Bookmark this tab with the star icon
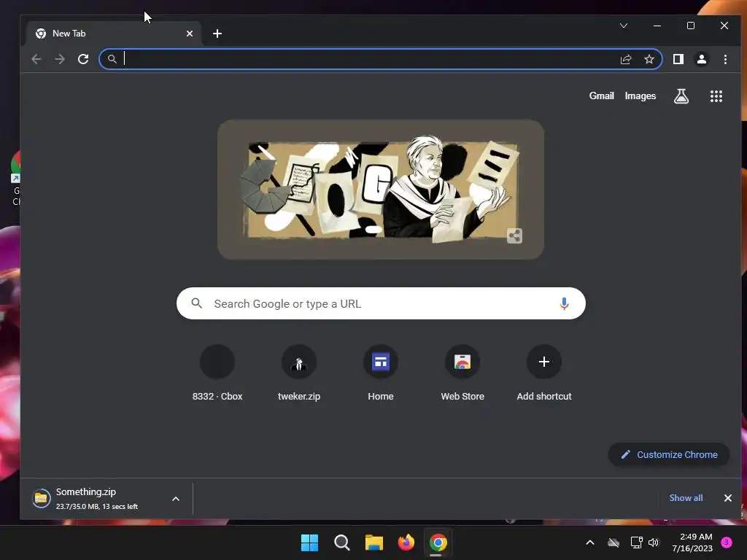747x560 pixels. point(649,59)
